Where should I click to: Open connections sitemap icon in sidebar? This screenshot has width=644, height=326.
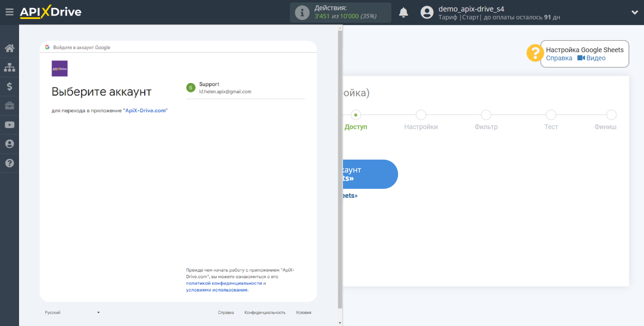10,67
